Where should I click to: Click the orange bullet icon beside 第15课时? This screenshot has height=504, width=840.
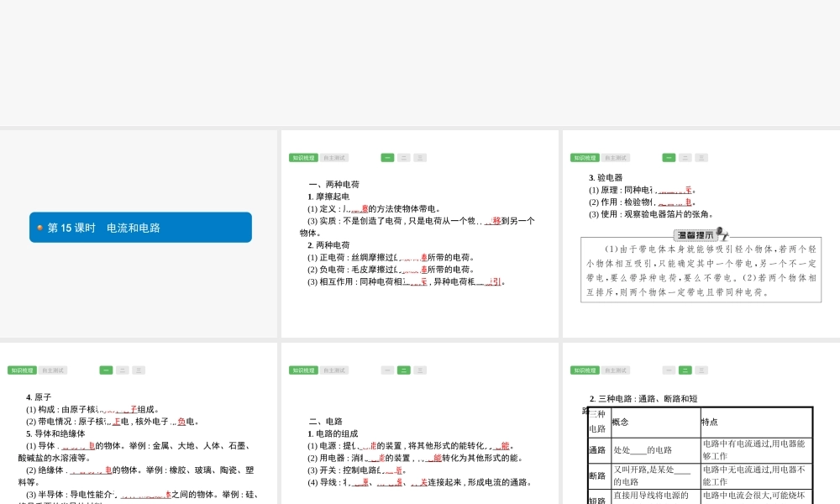click(x=39, y=228)
